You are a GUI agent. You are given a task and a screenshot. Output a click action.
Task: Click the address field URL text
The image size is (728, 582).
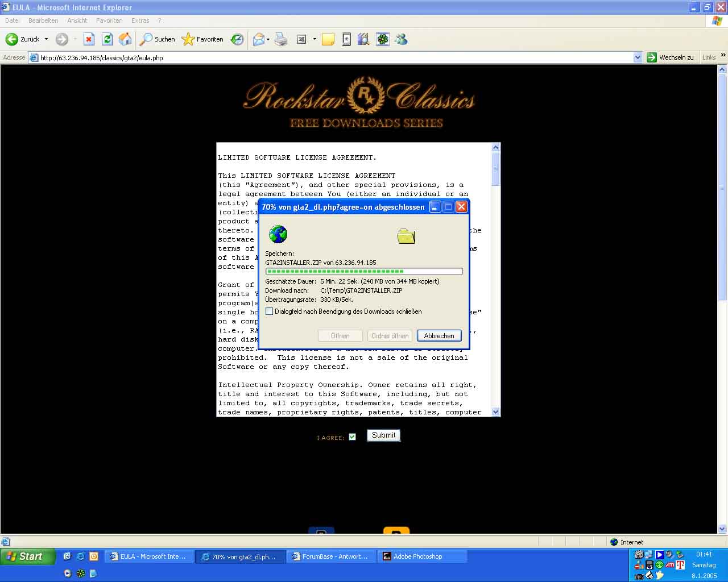point(102,57)
